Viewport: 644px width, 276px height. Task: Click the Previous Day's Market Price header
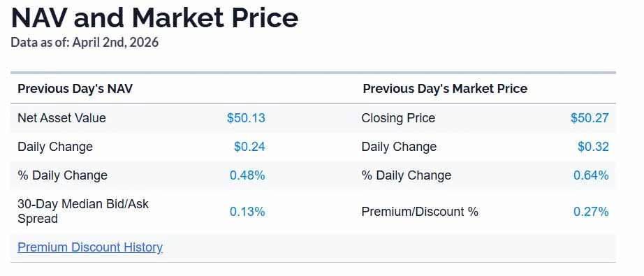click(445, 89)
